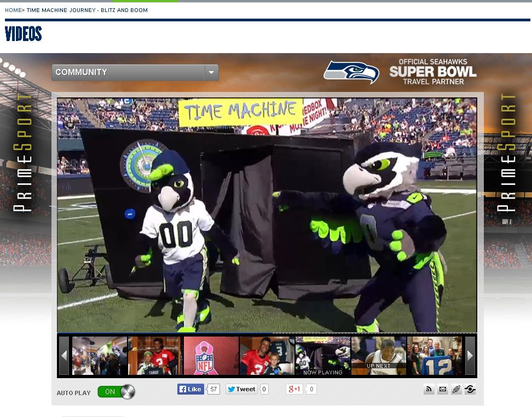Screen dimensions: 532x417
Task: Click the TIME MACHINE JOURNEY - BLITZ AND BOOM breadcrumb
Action: point(87,10)
